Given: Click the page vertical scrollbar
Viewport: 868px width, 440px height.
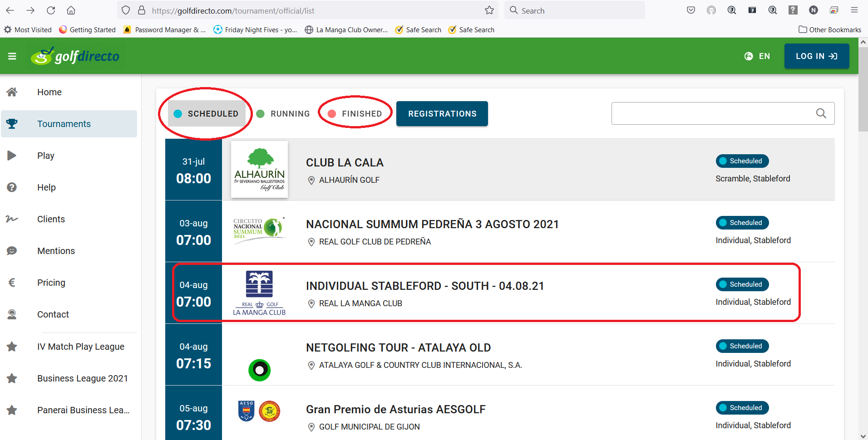Looking at the screenshot, I should 863,89.
